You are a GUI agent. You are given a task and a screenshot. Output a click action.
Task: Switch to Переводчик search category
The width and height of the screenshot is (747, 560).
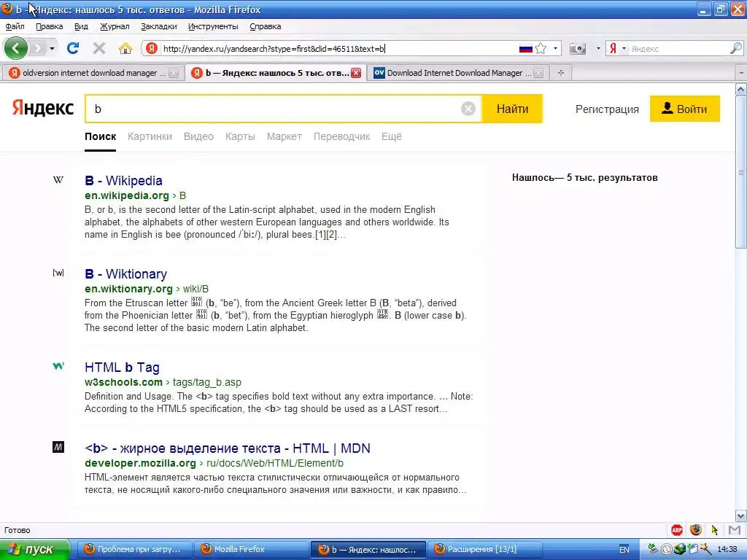341,136
